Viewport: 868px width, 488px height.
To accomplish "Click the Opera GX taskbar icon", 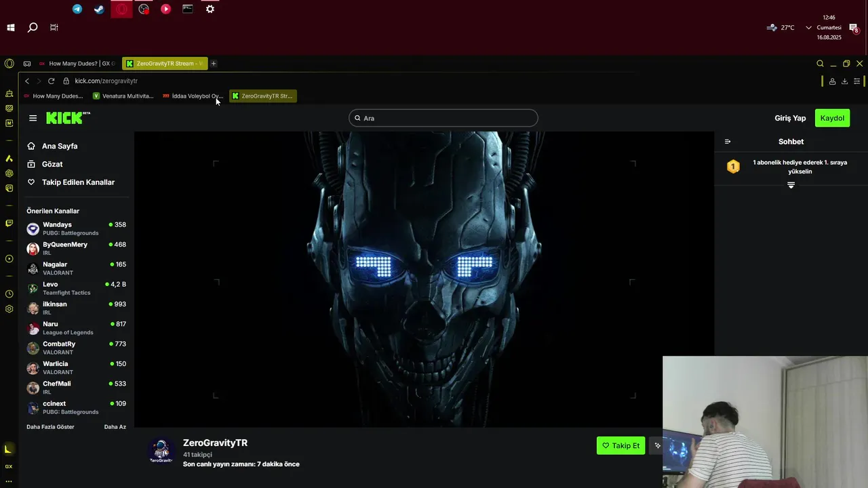I will [121, 9].
